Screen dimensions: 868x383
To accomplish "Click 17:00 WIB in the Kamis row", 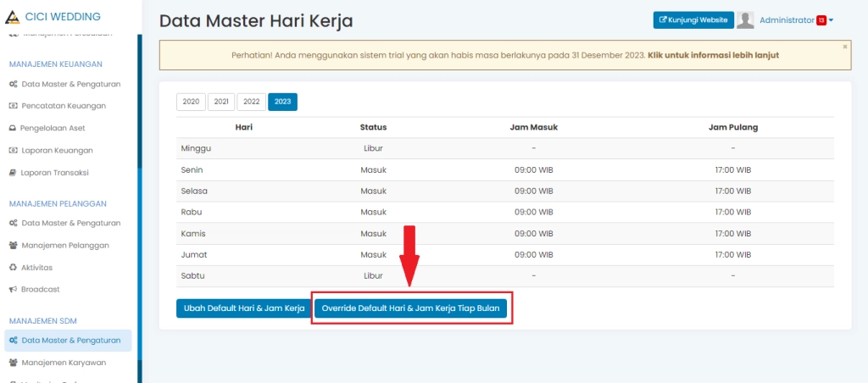I will tap(733, 234).
